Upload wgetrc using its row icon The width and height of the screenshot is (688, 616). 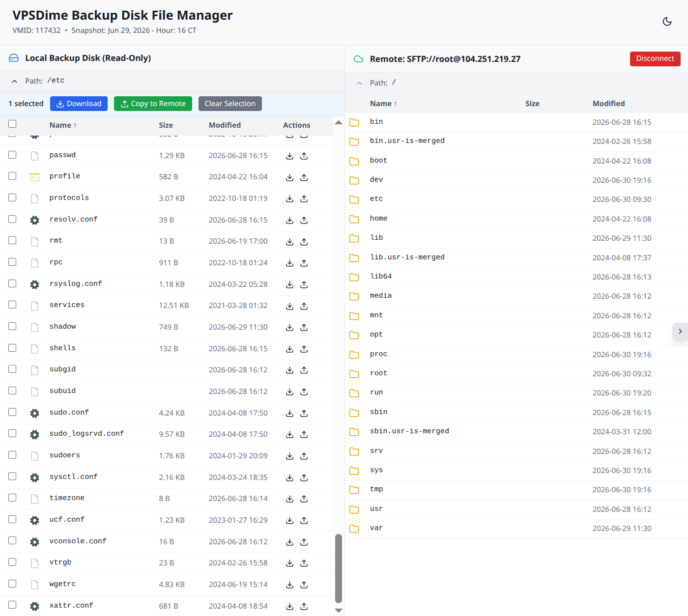[x=304, y=585]
